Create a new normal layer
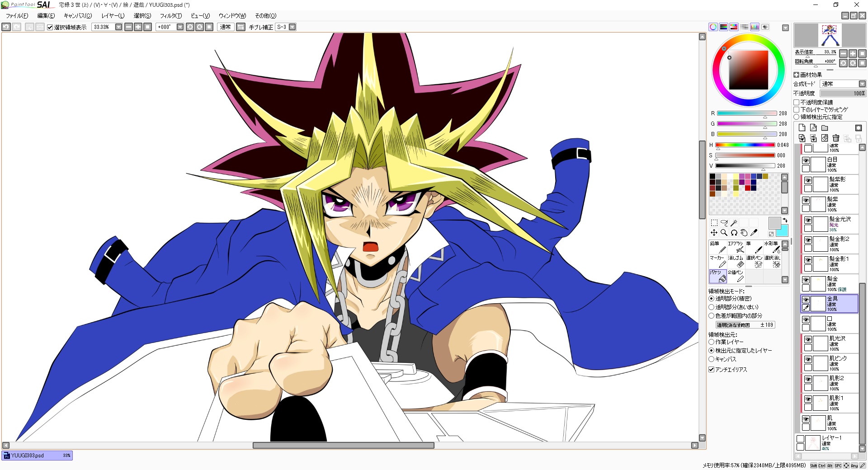The width and height of the screenshot is (868, 470). 802,128
